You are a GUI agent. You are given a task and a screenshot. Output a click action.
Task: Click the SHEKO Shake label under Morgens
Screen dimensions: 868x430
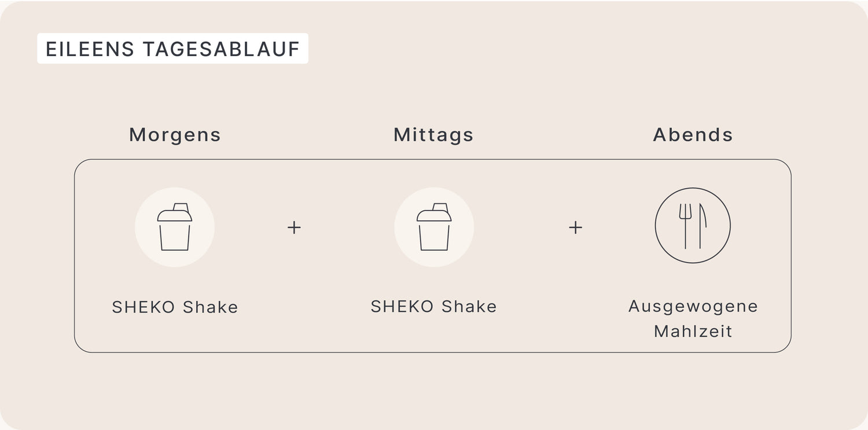click(x=175, y=307)
